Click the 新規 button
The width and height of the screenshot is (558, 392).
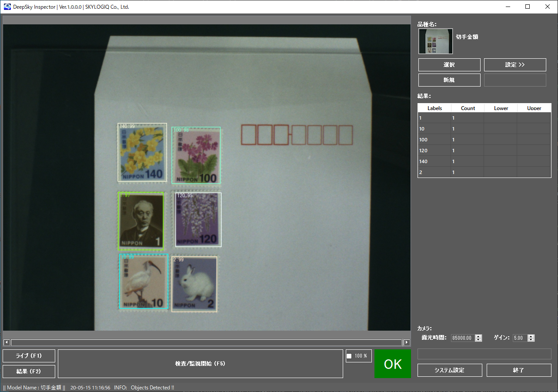[449, 80]
